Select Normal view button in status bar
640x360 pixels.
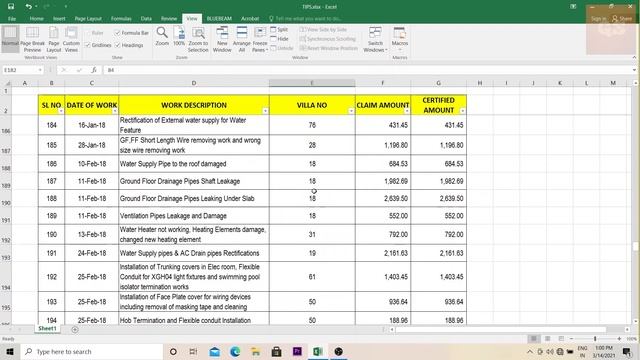tap(533, 339)
